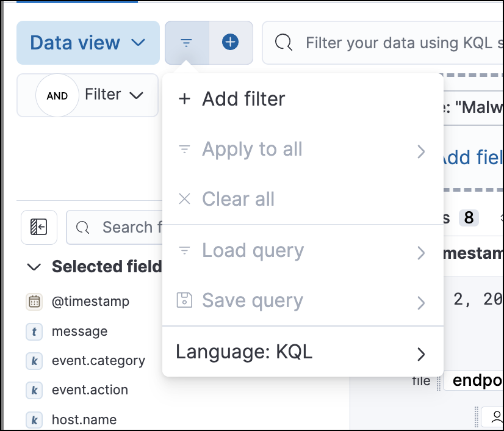Screen dimensions: 504x431
Task: Click the magnifying glass in the KQL bar
Action: click(283, 43)
